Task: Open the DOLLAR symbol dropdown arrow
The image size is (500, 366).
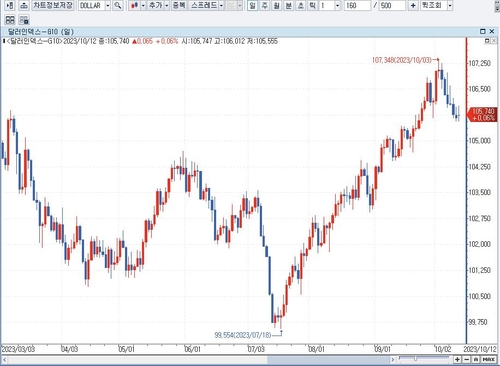Action: coord(107,6)
